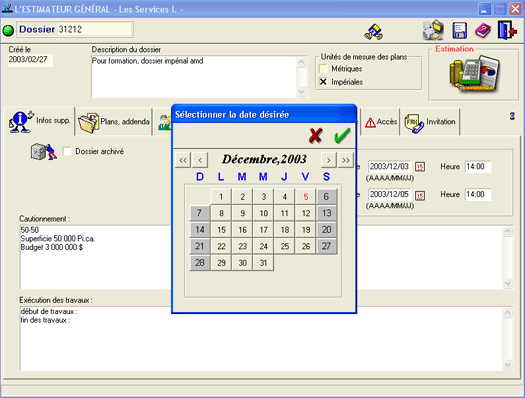Cancel date selection with red X
Viewport: 525px width, 398px height.
pos(316,136)
